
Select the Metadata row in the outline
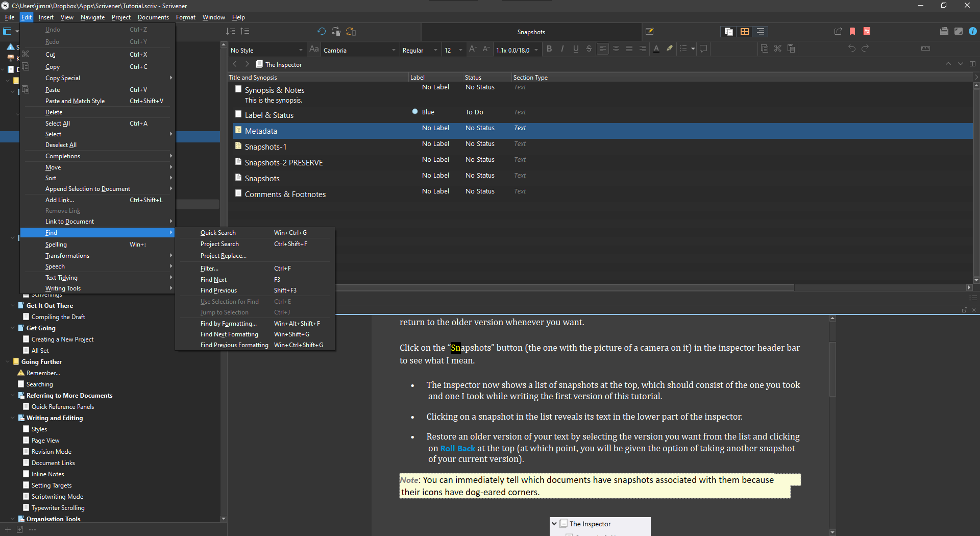click(261, 131)
